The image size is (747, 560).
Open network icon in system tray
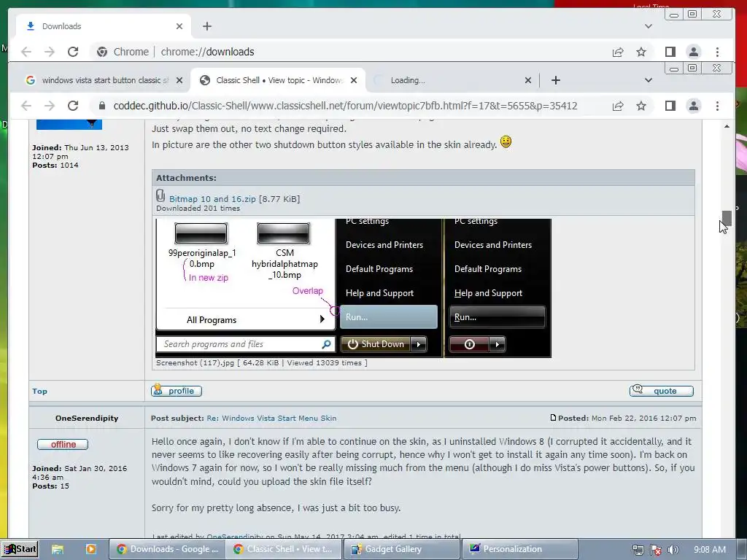(638, 550)
